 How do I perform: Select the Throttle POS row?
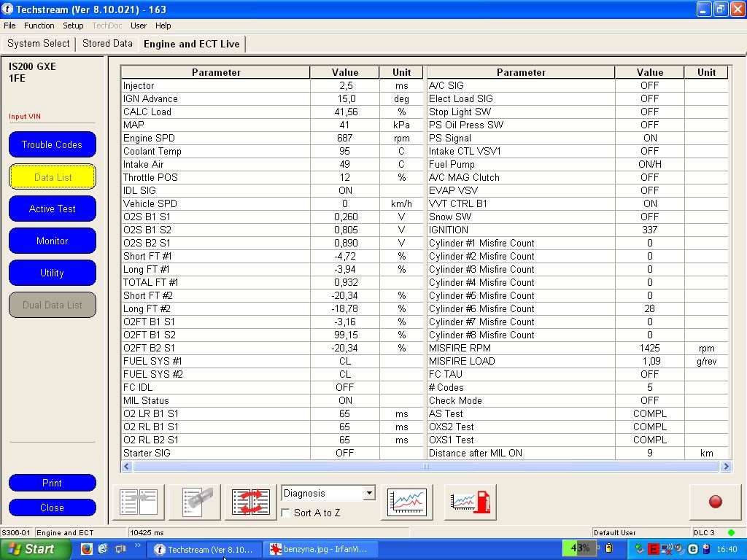click(x=273, y=178)
